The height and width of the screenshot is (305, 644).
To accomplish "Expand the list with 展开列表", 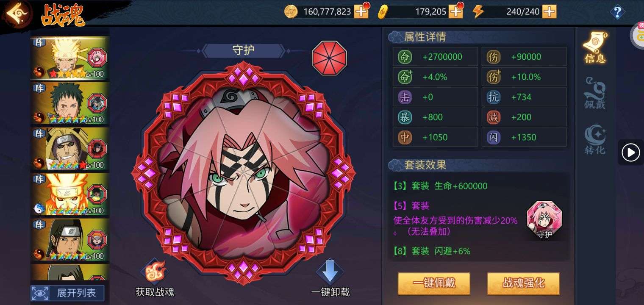I will pos(68,293).
